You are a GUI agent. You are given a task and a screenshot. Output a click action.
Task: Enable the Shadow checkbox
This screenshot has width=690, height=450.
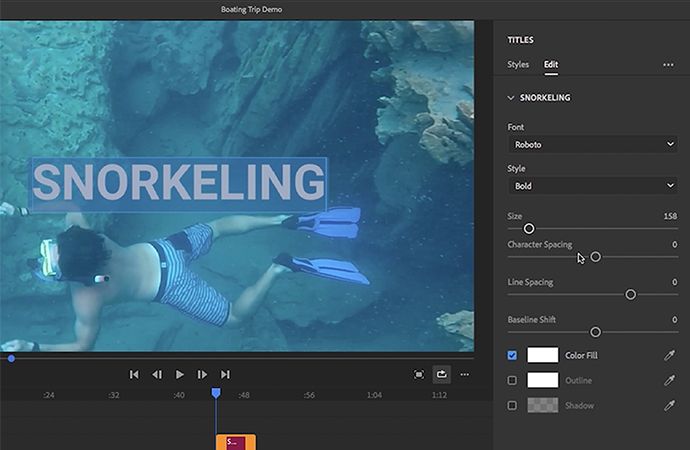click(x=513, y=405)
